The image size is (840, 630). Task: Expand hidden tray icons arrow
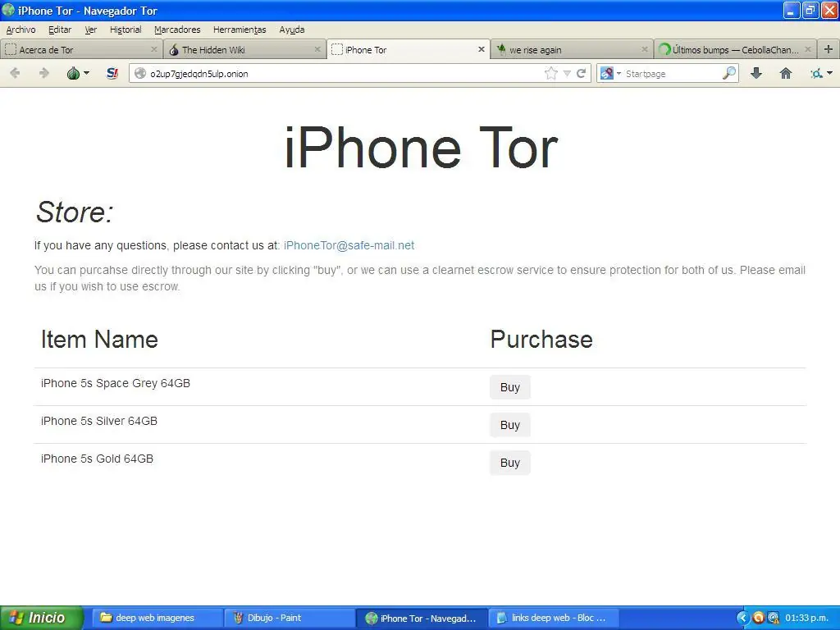pyautogui.click(x=742, y=618)
